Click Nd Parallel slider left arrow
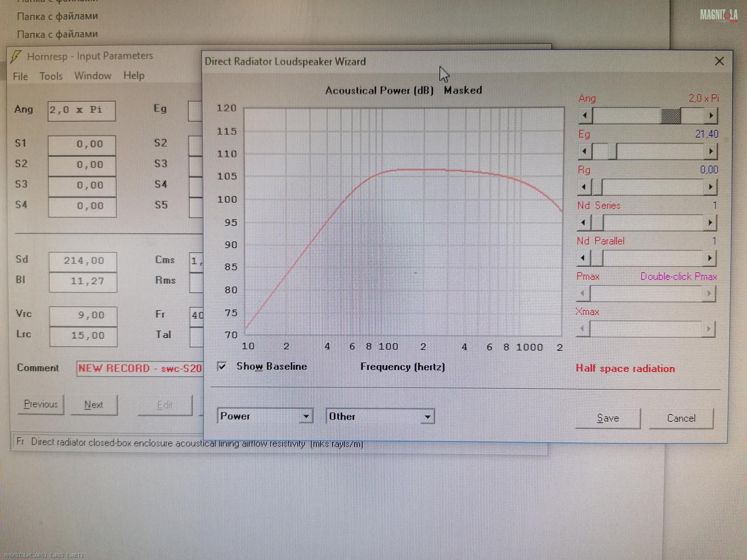747x560 pixels. click(583, 258)
